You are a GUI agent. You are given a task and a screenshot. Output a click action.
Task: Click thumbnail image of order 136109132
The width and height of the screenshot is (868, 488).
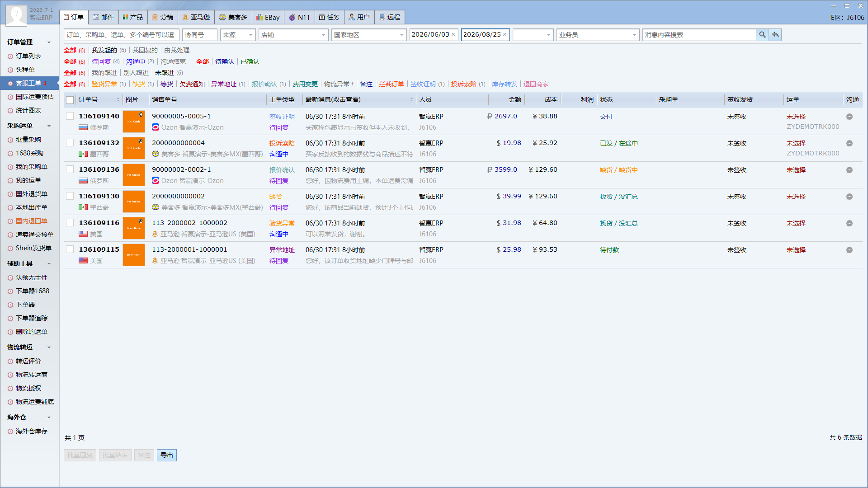[134, 148]
